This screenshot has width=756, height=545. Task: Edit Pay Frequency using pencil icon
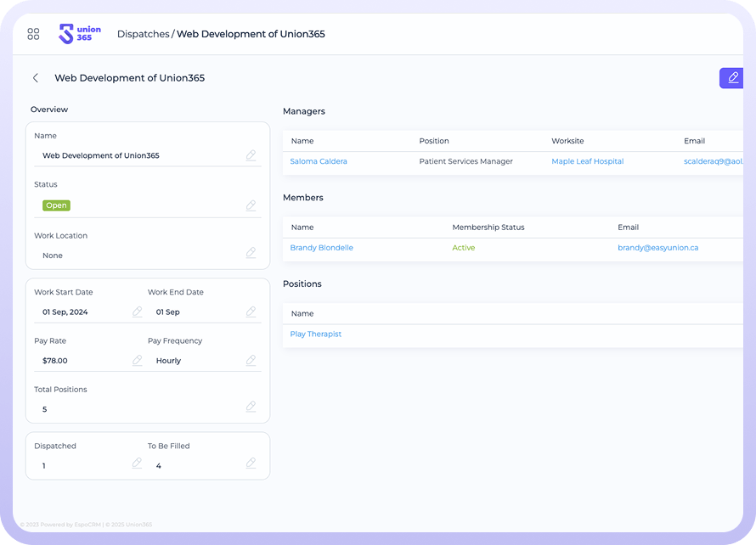251,360
